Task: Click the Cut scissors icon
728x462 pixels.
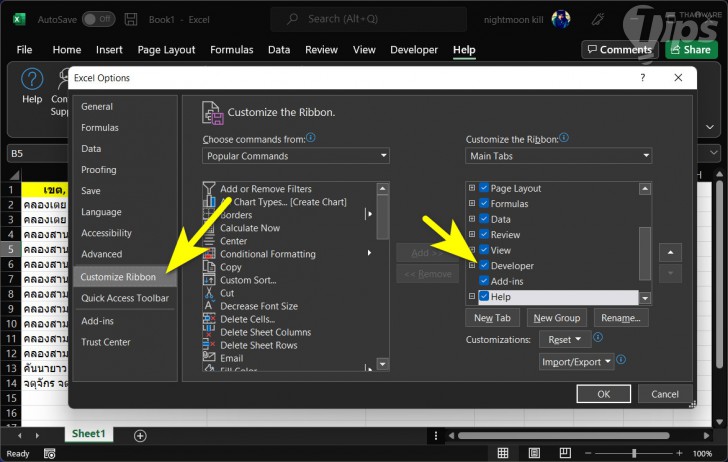Action: (x=209, y=293)
